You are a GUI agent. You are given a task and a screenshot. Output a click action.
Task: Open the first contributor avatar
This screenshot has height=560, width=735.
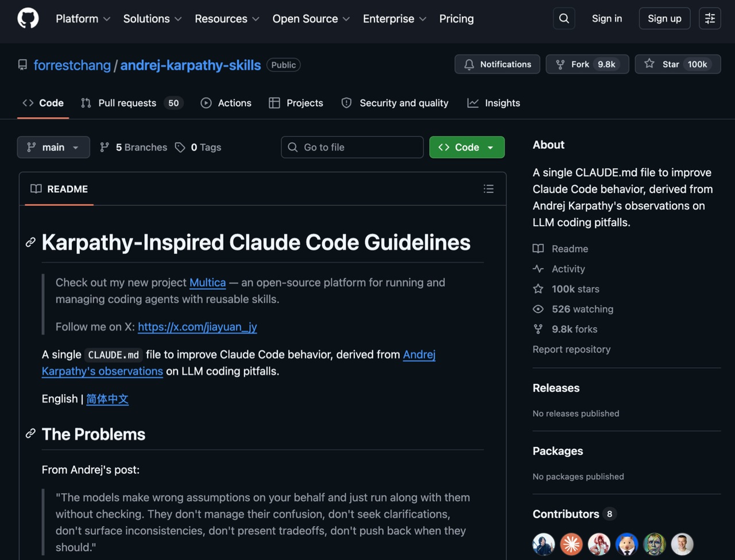(x=543, y=544)
